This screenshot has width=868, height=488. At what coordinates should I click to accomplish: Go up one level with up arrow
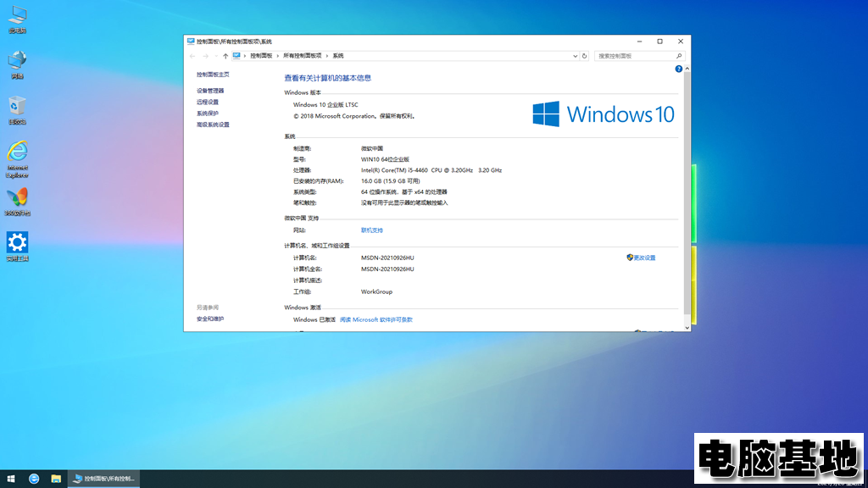[x=225, y=56]
